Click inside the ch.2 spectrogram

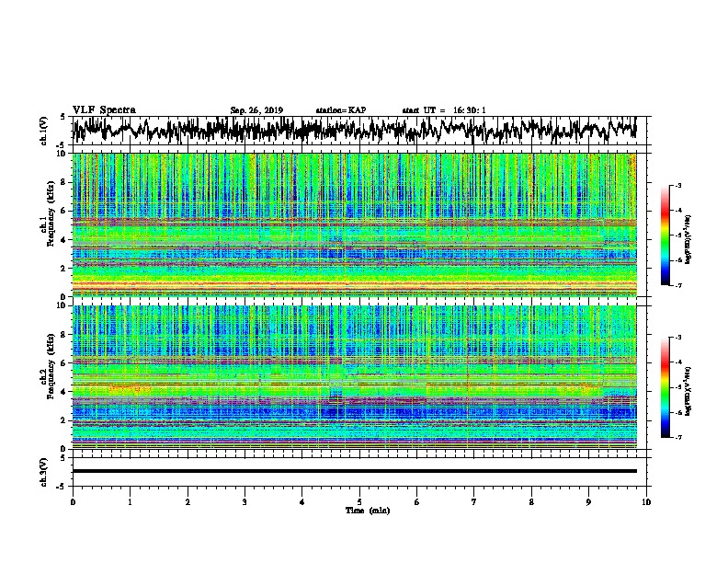click(x=354, y=377)
